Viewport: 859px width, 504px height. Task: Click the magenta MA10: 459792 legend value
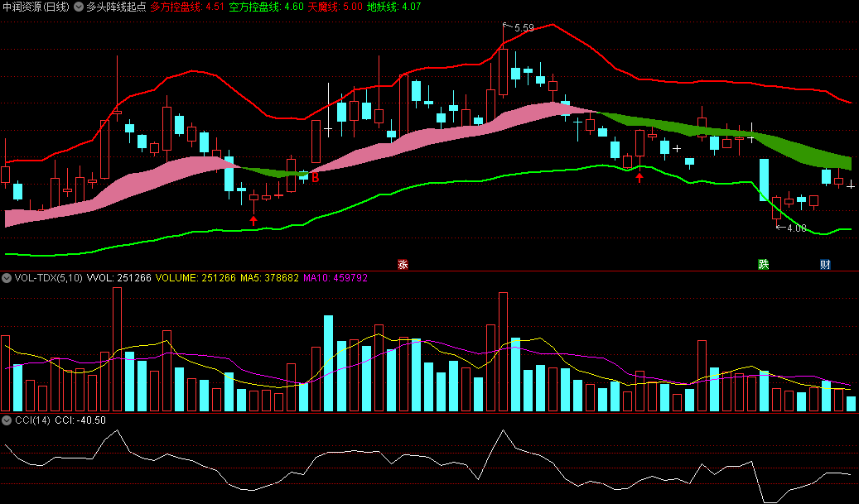[335, 278]
